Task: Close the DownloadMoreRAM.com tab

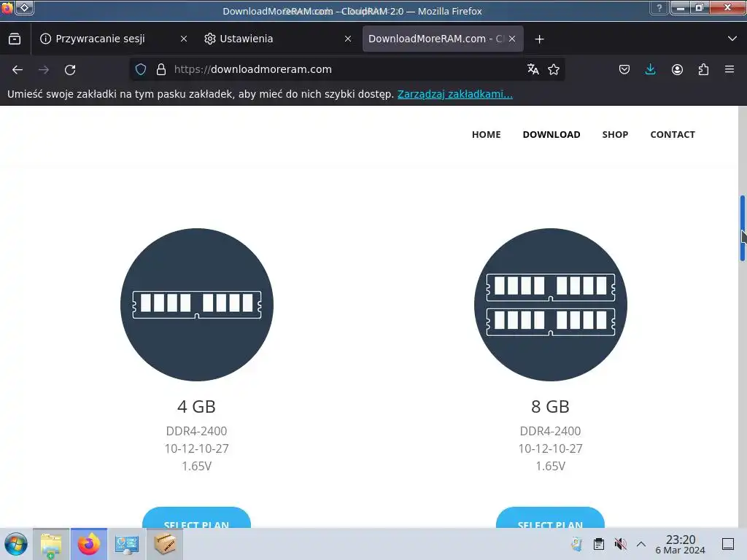Action: [512, 39]
